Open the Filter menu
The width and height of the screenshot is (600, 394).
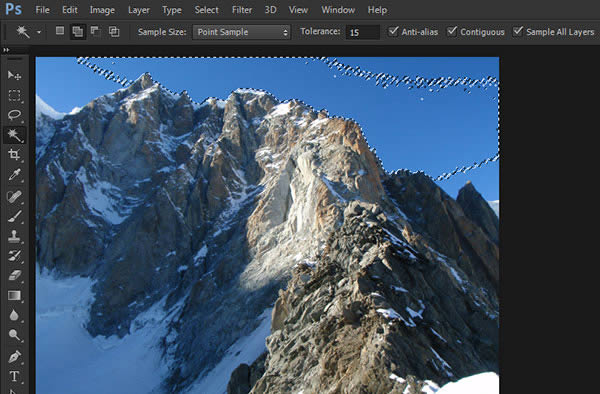point(242,10)
